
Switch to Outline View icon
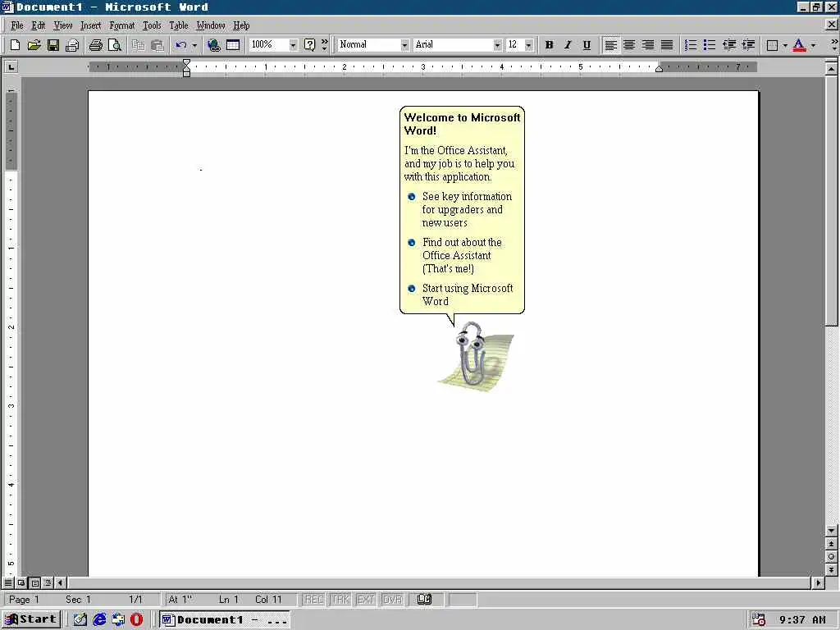point(48,583)
